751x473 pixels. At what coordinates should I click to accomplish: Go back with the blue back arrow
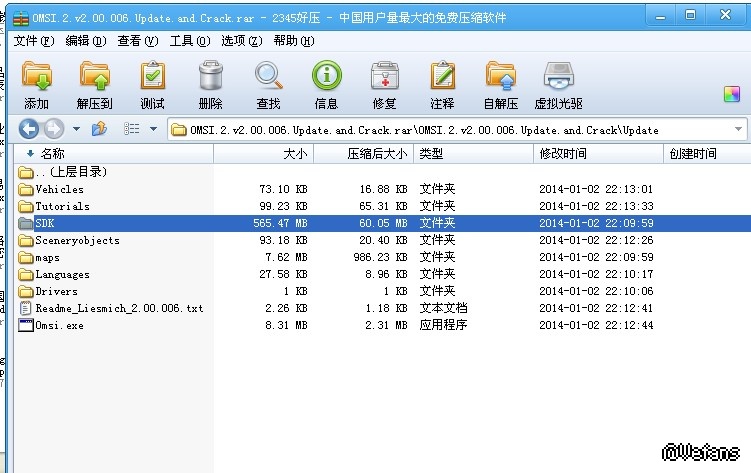tap(29, 129)
